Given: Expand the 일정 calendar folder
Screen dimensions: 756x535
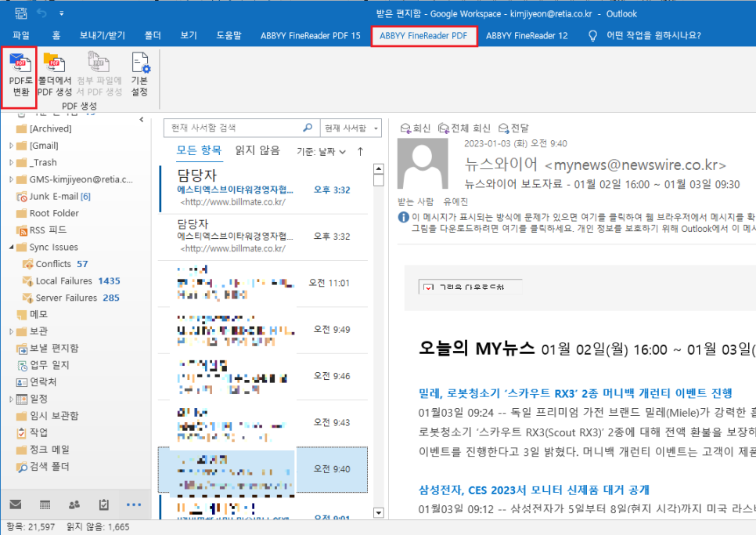Looking at the screenshot, I should pos(11,399).
